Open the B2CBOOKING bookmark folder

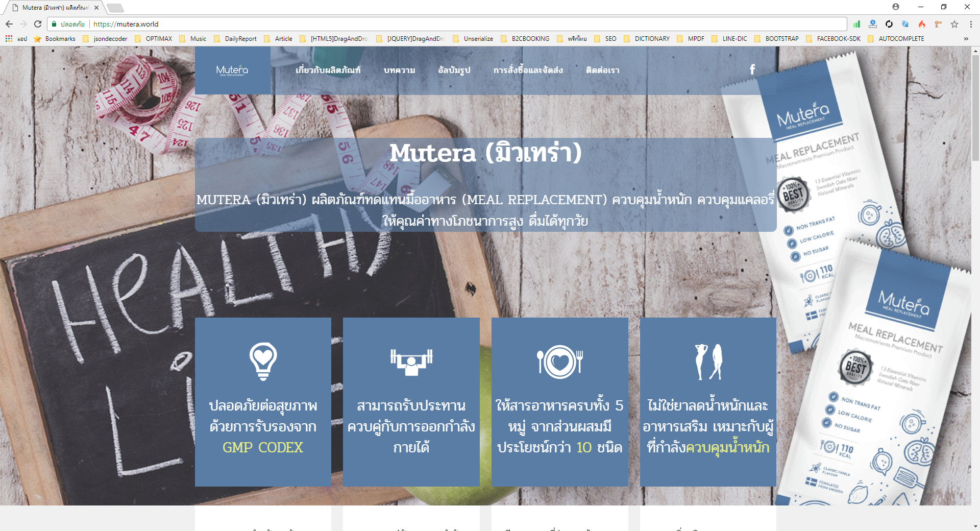(x=525, y=38)
